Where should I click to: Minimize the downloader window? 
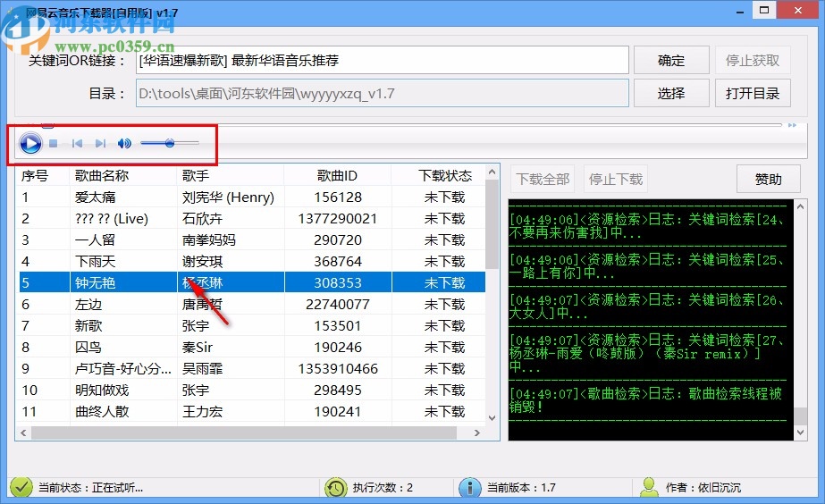(x=740, y=11)
